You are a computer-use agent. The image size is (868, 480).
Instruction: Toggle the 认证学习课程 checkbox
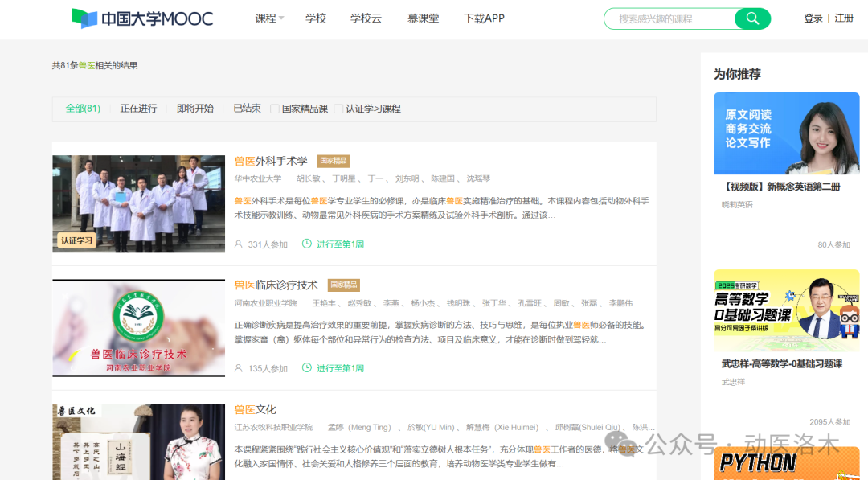pyautogui.click(x=338, y=109)
